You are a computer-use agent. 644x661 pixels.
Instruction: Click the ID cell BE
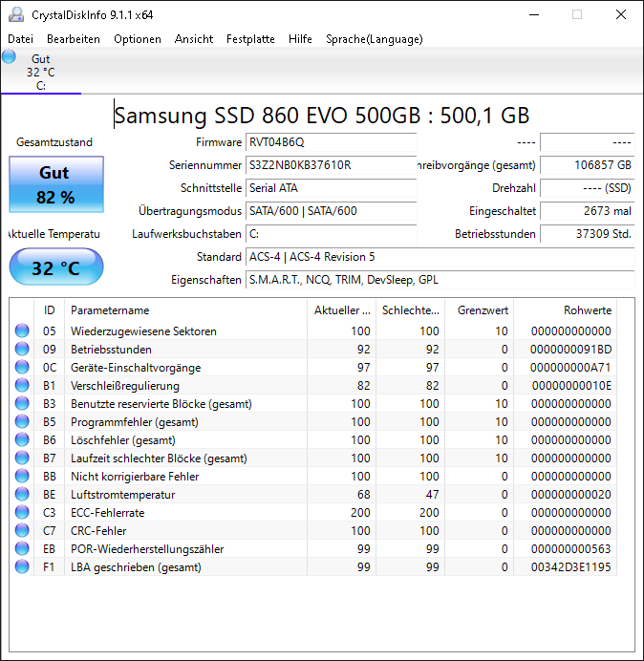(50, 495)
